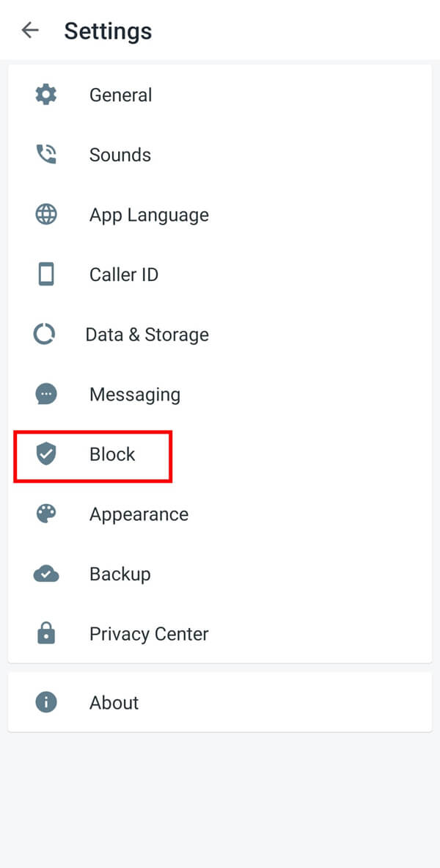This screenshot has width=440, height=868.
Task: Open Backup settings
Action: tap(120, 574)
